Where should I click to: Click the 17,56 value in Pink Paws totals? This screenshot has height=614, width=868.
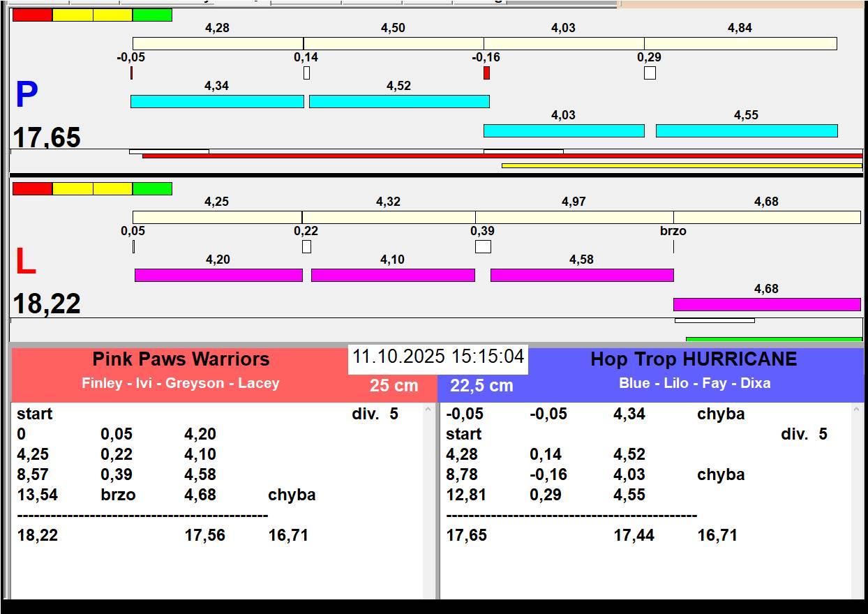204,535
